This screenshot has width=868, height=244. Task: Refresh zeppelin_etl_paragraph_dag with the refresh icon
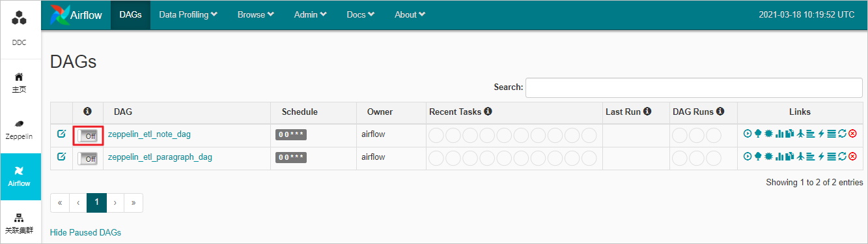click(x=842, y=156)
